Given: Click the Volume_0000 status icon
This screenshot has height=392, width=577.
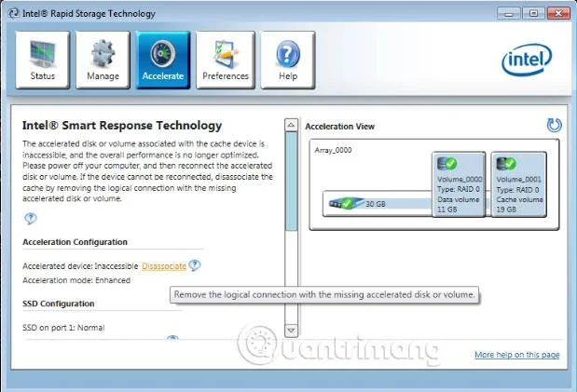Looking at the screenshot, I should point(446,164).
